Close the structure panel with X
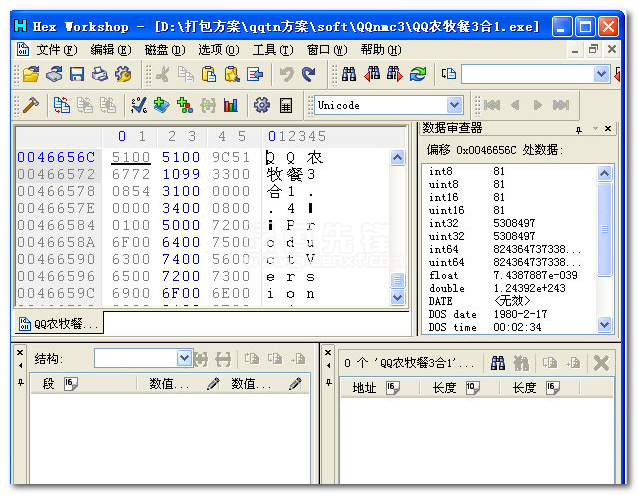 [x=20, y=352]
